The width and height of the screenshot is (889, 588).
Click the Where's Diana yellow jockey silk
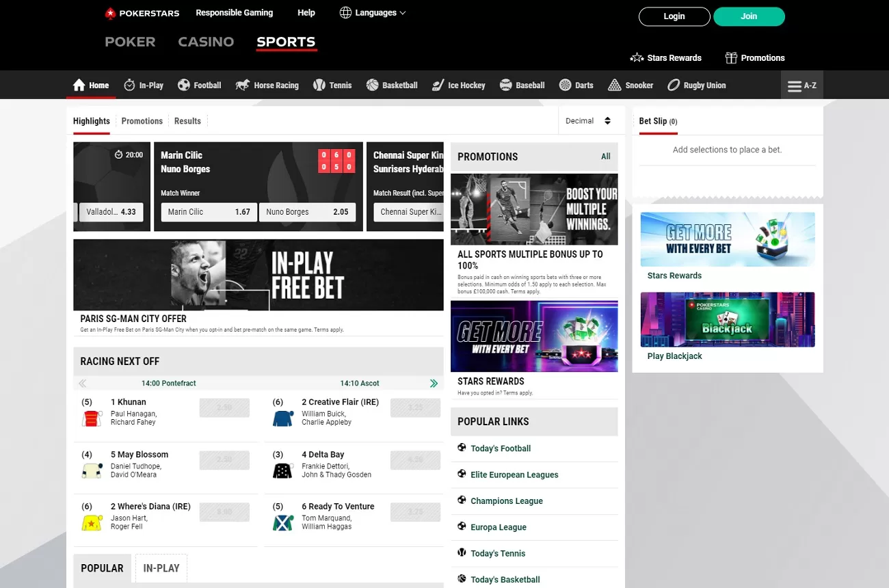pyautogui.click(x=92, y=523)
